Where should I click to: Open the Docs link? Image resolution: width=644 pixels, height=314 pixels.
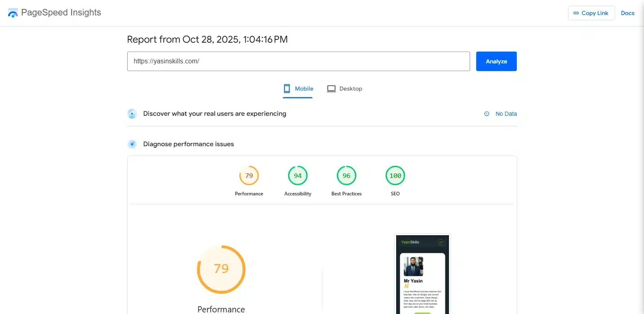[x=627, y=13]
